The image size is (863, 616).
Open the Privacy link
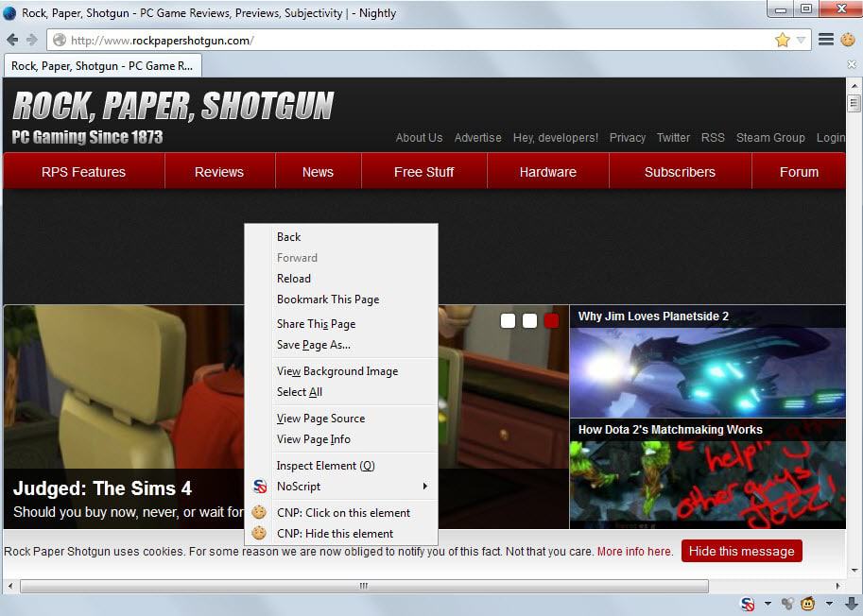click(628, 138)
